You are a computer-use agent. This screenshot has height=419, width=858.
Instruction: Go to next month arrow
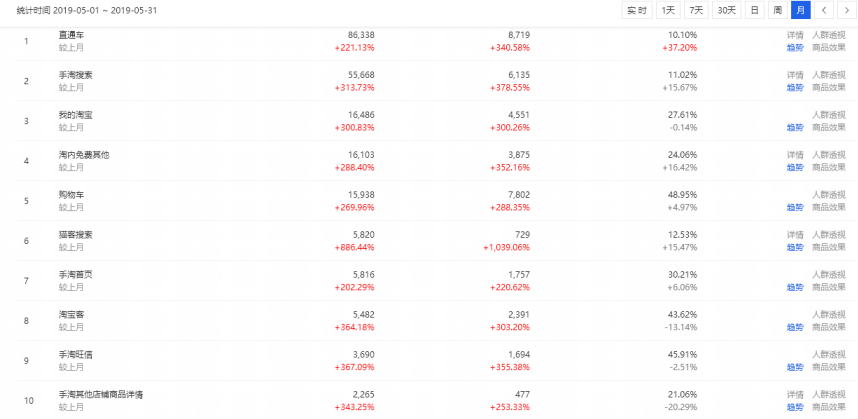pyautogui.click(x=847, y=10)
